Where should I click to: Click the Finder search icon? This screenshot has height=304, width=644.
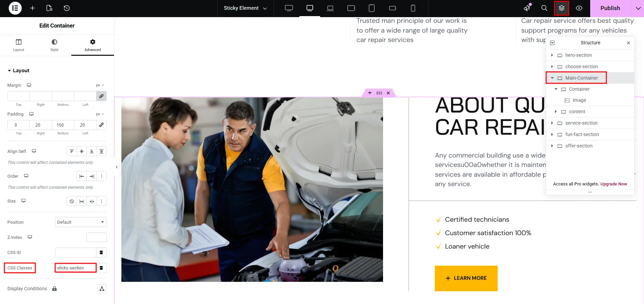coord(544,8)
